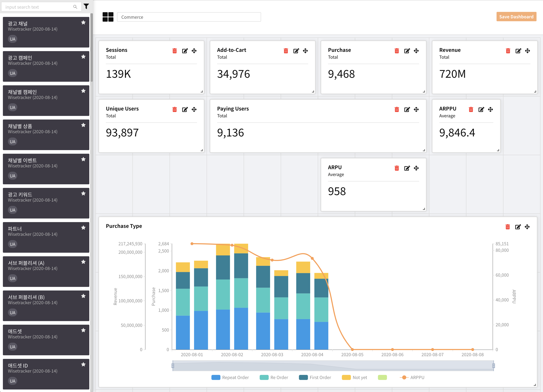Toggle favorite star on 광고 채널
Screen dimensions: 543x392
[83, 22]
